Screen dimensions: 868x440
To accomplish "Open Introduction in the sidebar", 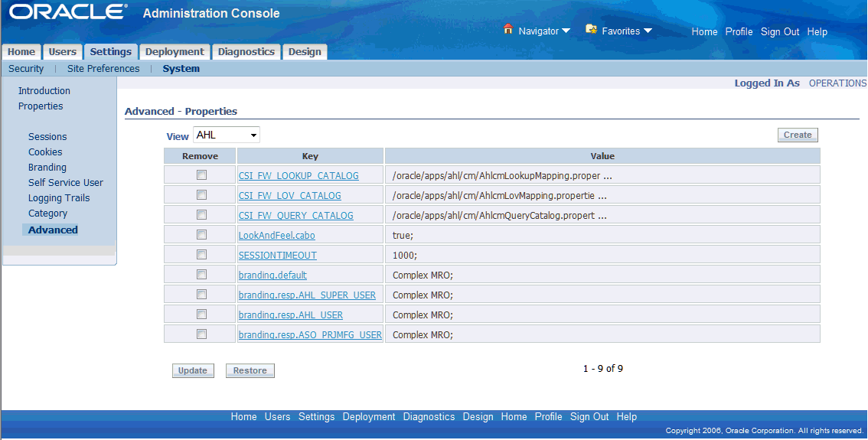I will [x=44, y=91].
